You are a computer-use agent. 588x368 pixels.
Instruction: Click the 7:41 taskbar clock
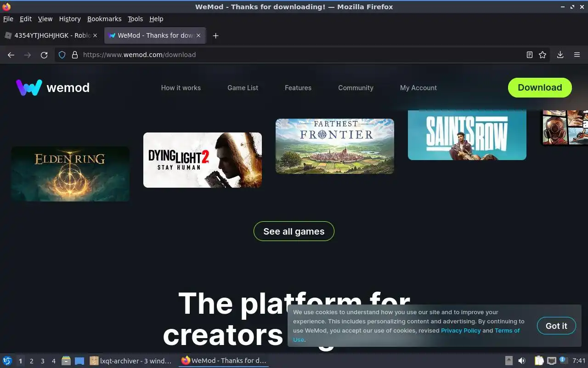coord(579,361)
